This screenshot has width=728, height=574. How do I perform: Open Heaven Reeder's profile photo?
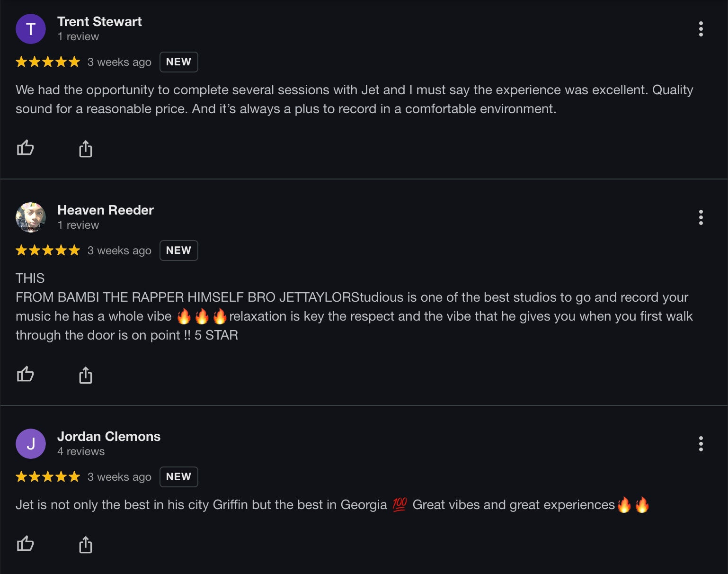(x=31, y=217)
